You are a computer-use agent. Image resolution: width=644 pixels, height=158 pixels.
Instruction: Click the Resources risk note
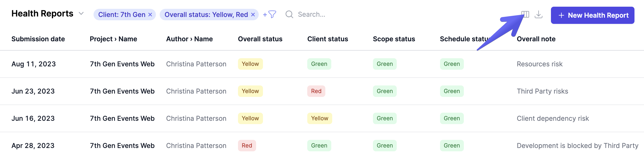540,64
